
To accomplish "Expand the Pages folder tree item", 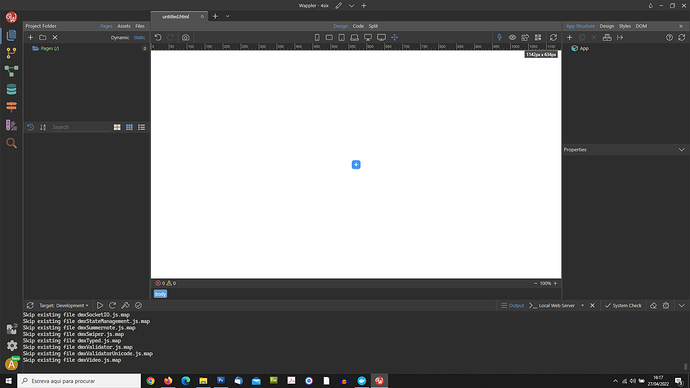I will tap(45, 48).
